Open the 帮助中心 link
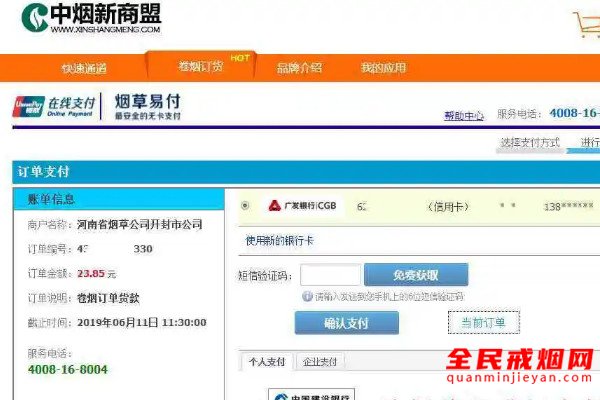Screen dimensions: 600x400 464,115
